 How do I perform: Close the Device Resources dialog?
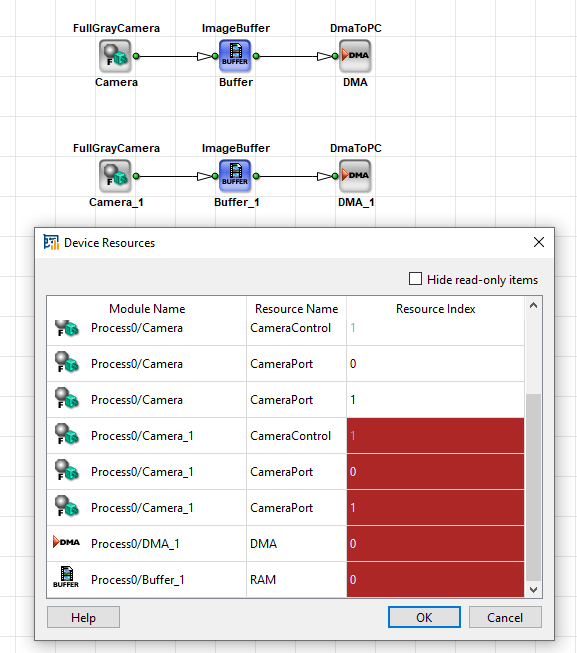(x=539, y=242)
